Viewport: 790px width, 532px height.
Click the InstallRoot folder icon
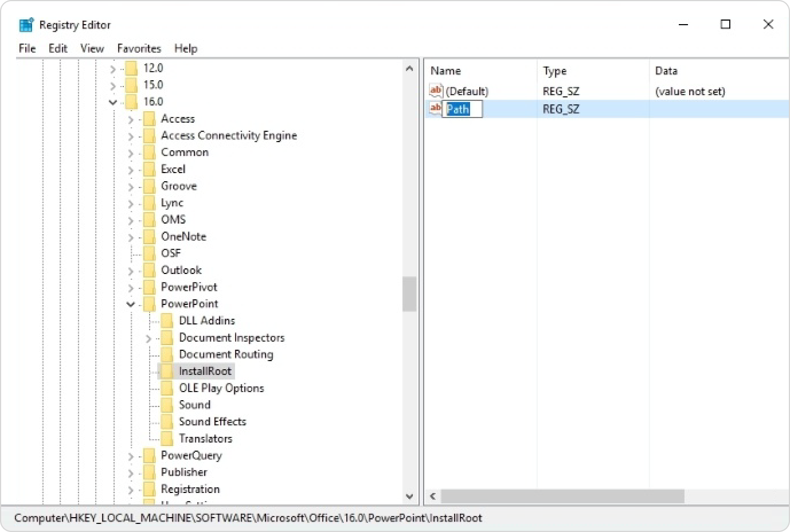(x=167, y=371)
